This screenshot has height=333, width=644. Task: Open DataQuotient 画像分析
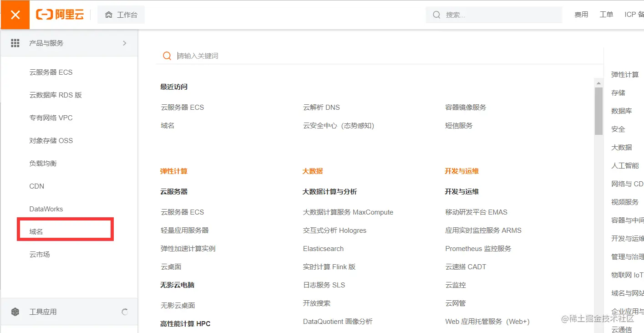click(338, 321)
